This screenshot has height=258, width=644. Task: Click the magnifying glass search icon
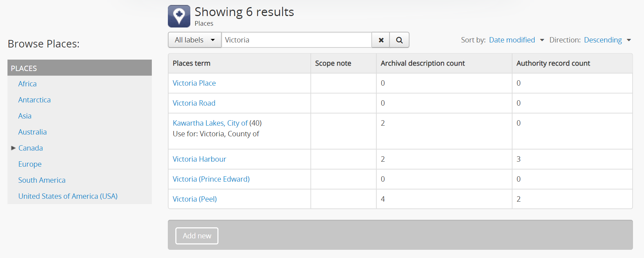tap(399, 40)
